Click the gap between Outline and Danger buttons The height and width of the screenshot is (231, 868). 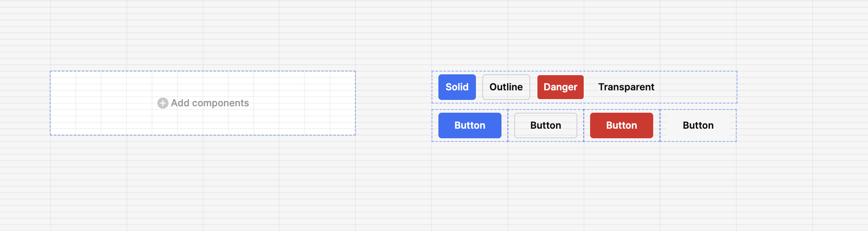(534, 87)
